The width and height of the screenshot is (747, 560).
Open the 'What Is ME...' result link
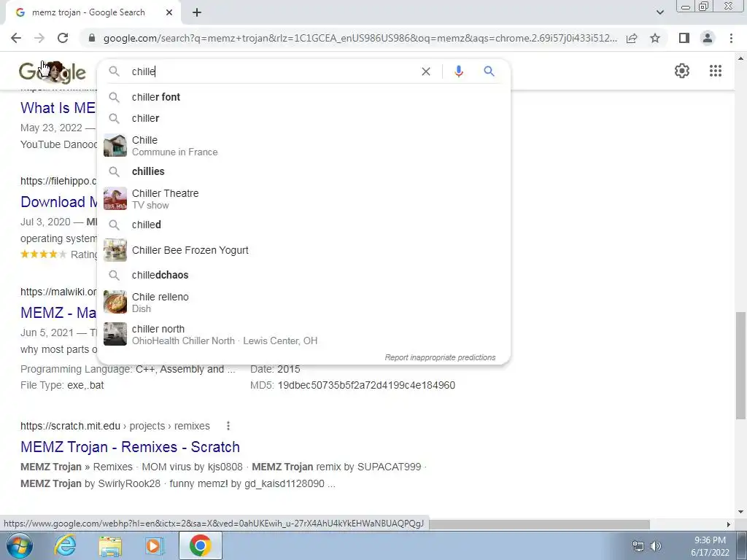[58, 108]
